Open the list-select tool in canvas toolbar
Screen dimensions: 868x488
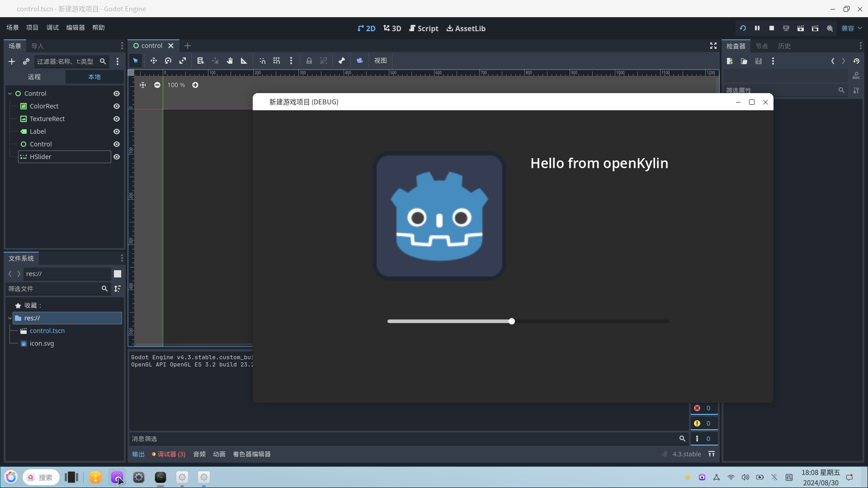(x=201, y=61)
